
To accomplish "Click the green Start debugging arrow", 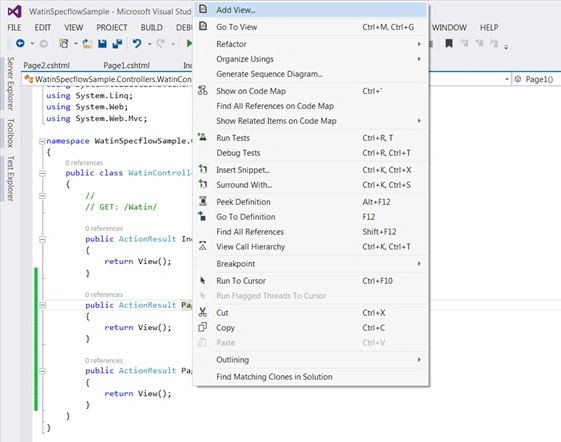I will click(x=189, y=44).
